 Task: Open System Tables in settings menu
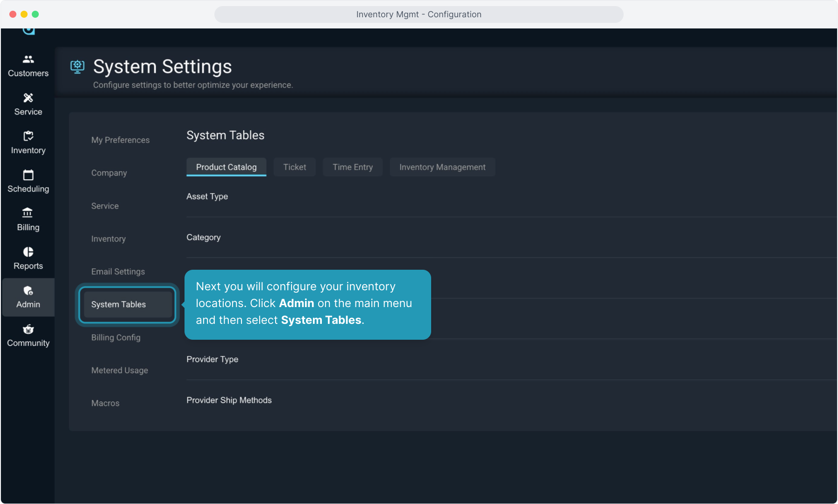[119, 304]
